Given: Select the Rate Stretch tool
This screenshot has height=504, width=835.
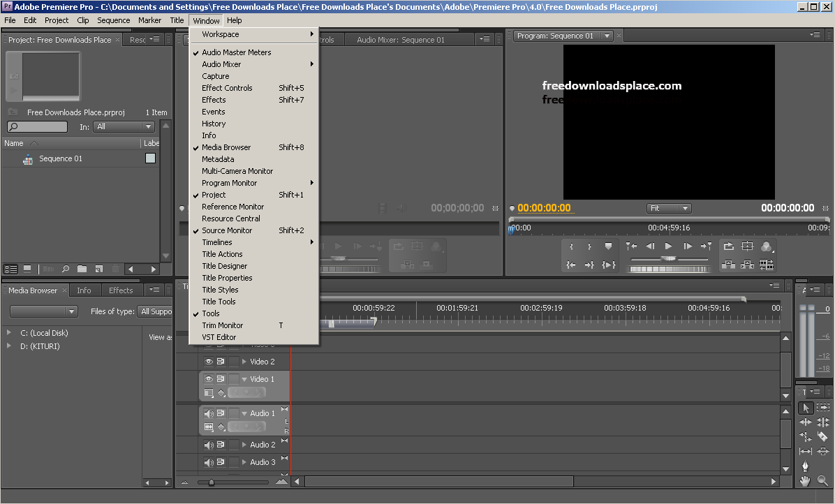Looking at the screenshot, I should [805, 436].
